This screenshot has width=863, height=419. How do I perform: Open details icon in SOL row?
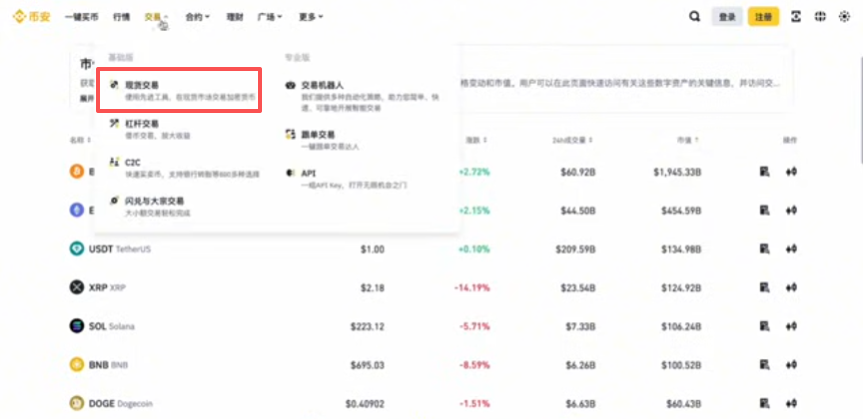[764, 326]
